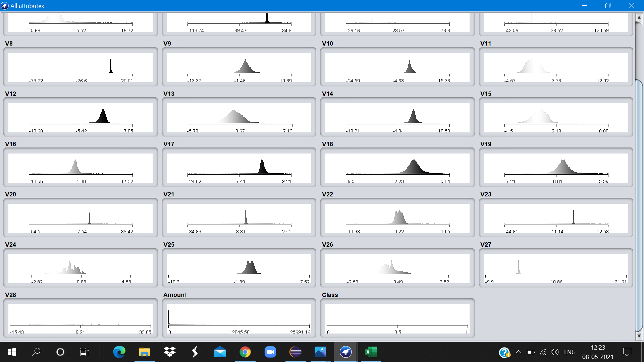
Task: Click the V24 histogram panel
Action: click(80, 268)
